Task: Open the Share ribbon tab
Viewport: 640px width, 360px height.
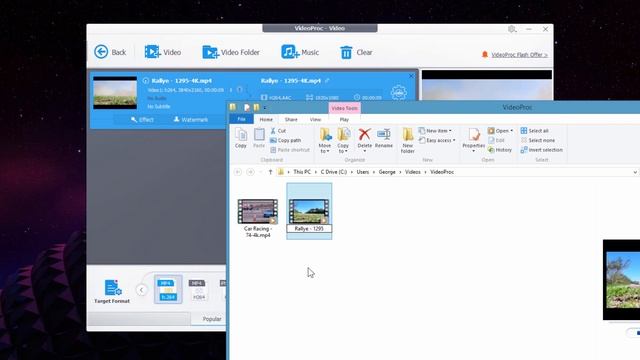Action: click(291, 120)
